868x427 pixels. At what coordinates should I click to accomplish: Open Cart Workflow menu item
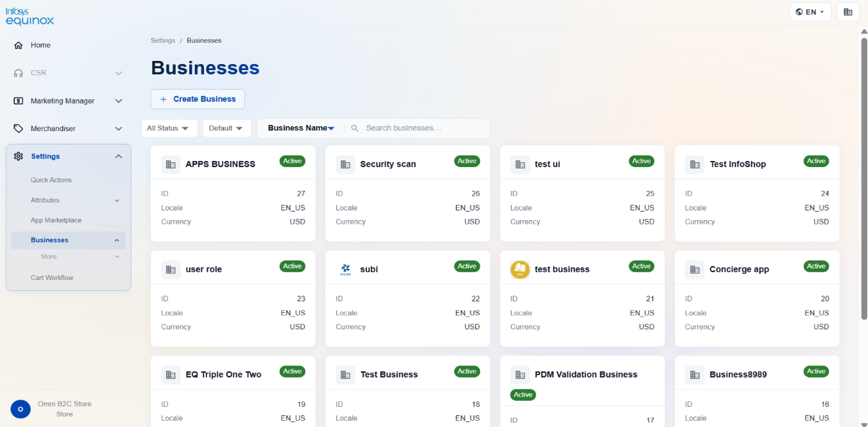(x=52, y=278)
